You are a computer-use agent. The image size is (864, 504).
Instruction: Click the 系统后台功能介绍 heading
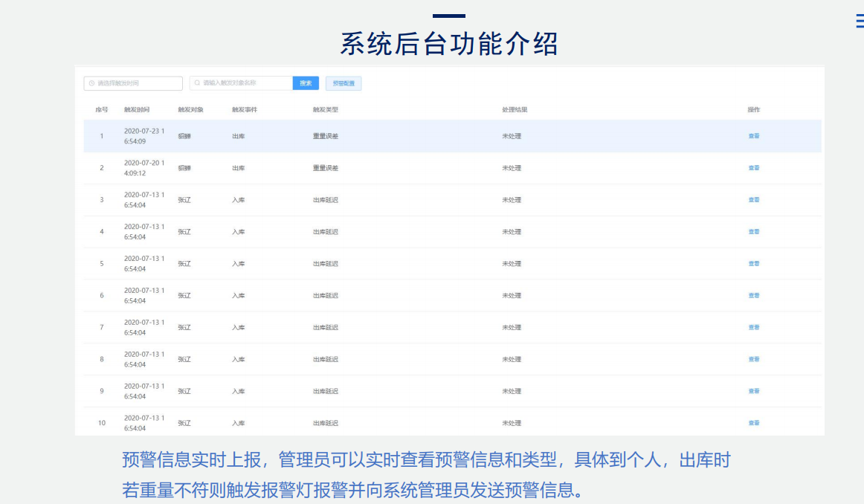pyautogui.click(x=449, y=44)
